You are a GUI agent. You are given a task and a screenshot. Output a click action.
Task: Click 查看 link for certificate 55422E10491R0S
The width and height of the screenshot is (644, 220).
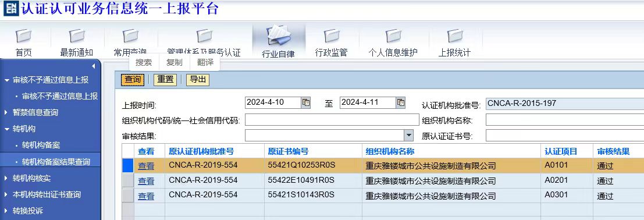click(x=146, y=182)
